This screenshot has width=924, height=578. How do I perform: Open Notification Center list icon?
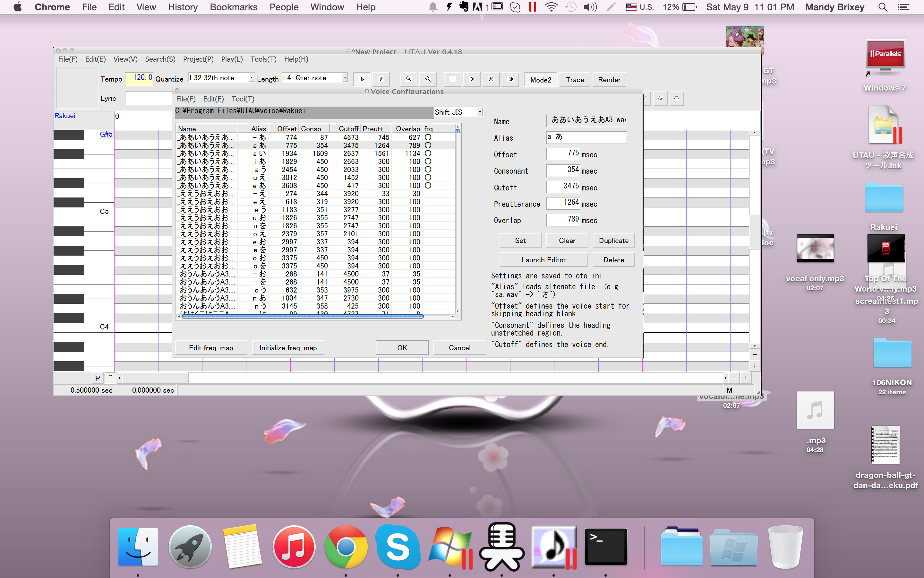click(x=903, y=7)
